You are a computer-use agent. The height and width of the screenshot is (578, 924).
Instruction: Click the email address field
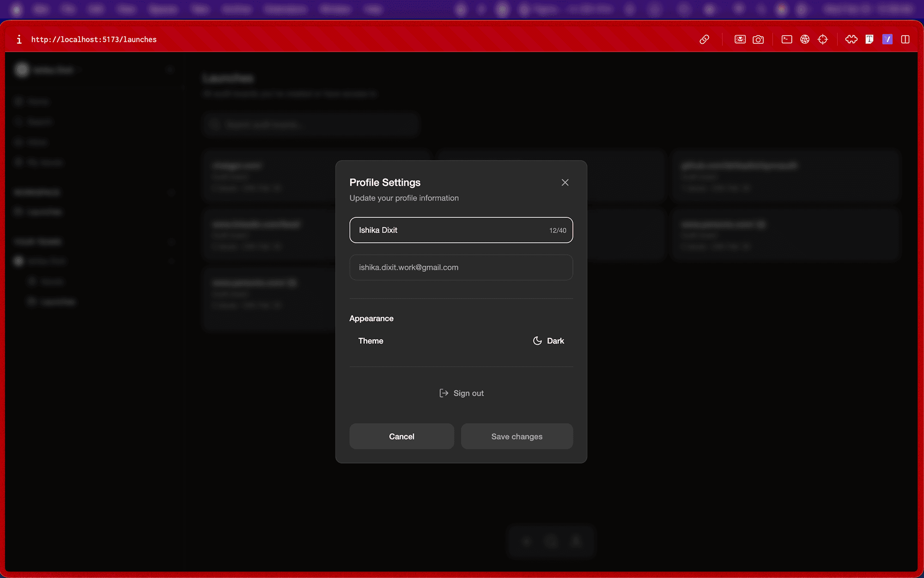pos(461,267)
